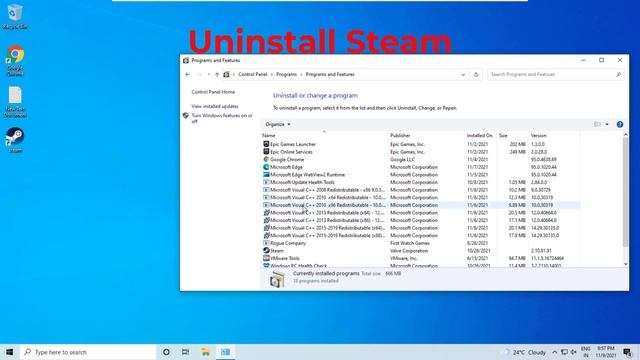Click the First Watch Games publisher cell
Viewport: 640px width, 360px height.
click(x=410, y=243)
